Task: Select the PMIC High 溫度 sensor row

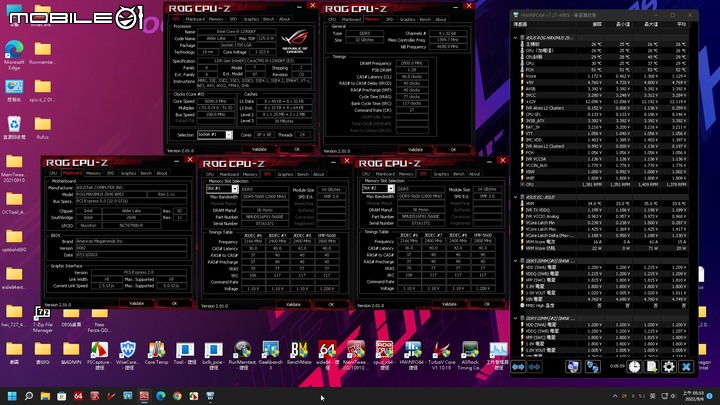Action: (x=603, y=305)
